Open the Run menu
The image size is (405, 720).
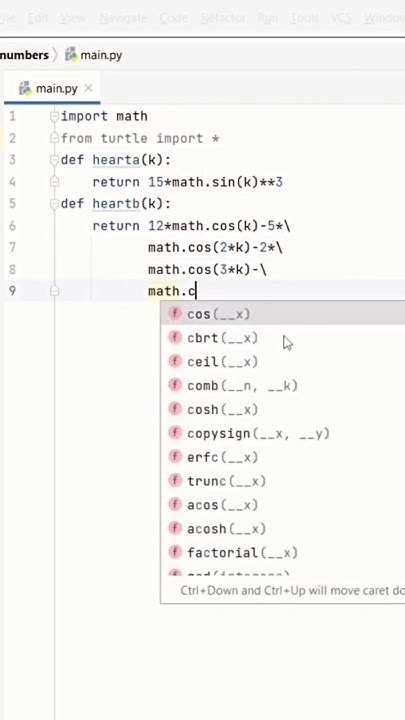click(x=267, y=18)
